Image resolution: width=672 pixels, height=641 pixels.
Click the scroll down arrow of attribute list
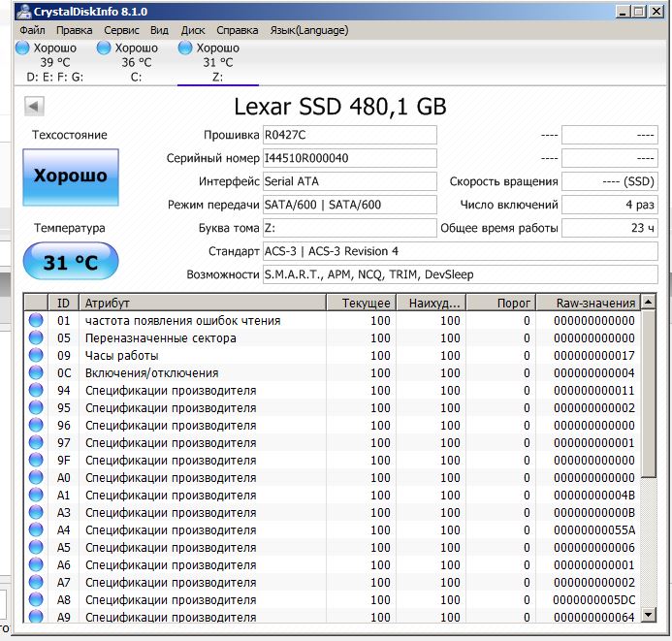649,616
